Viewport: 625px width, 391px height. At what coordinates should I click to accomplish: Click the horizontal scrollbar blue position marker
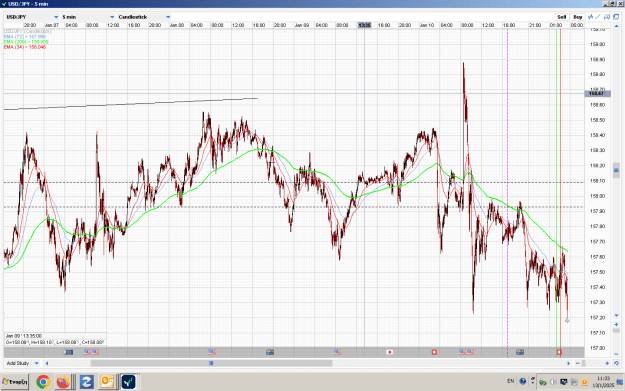coord(211,363)
